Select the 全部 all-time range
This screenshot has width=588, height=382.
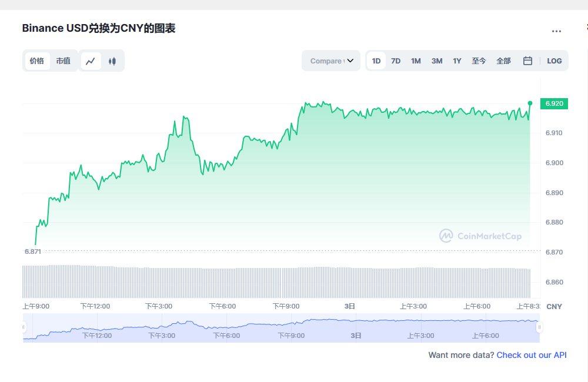(x=504, y=61)
